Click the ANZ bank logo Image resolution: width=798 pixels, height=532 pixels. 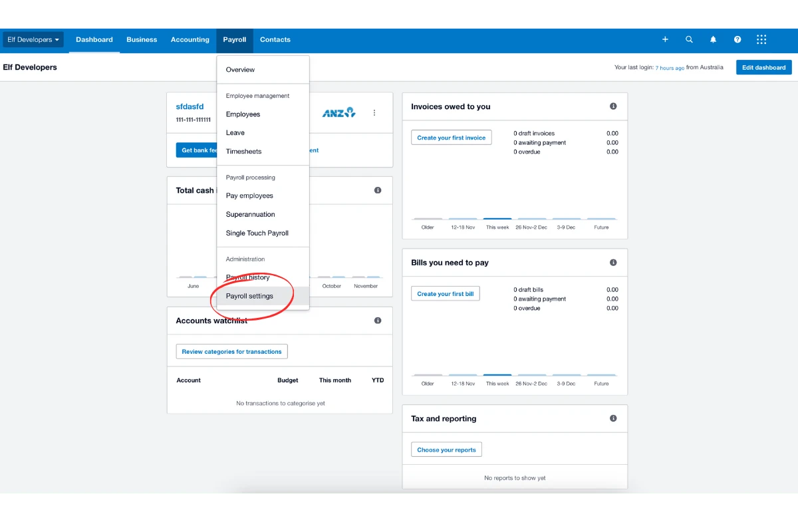(339, 113)
